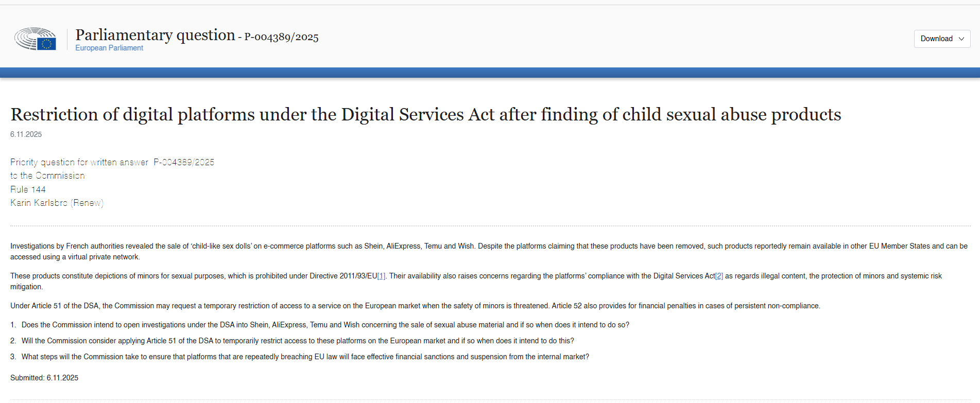Click the Download dropdown chevron arrow
Screen dimensions: 980x403
pyautogui.click(x=961, y=39)
